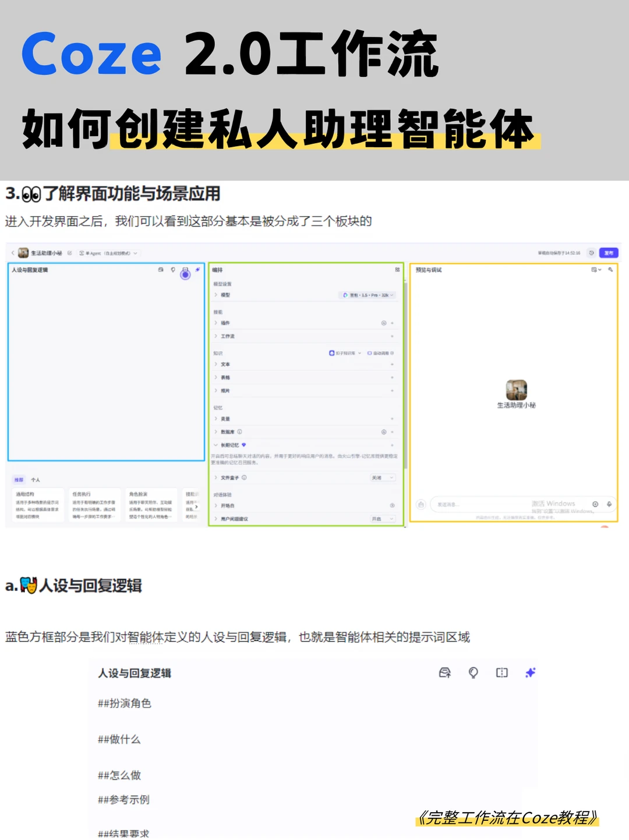The width and height of the screenshot is (629, 840).
Task: Open the version history clock icon
Action: (591, 253)
